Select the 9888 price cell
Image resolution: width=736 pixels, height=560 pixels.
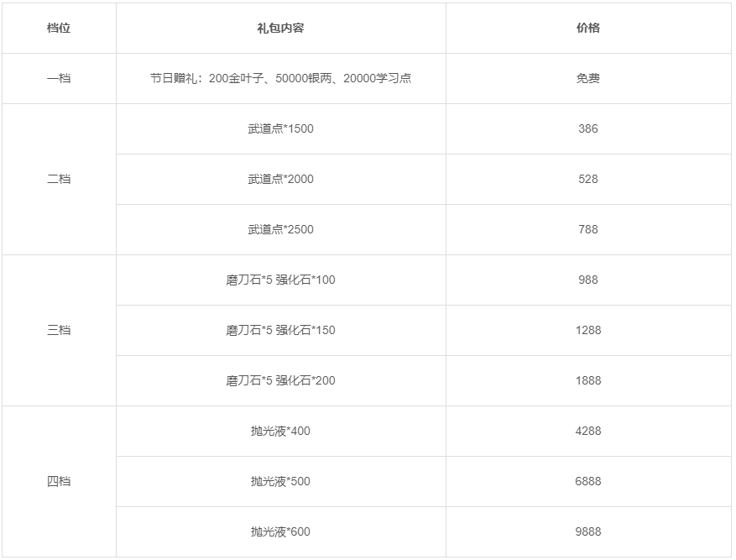pos(588,531)
